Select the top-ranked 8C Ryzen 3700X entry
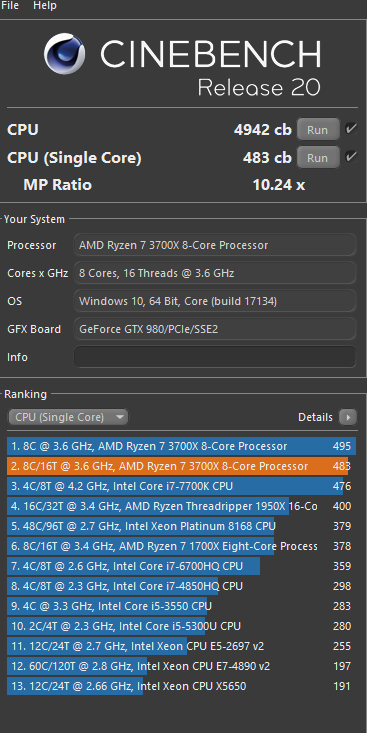Screen dimensions: 367x733 (181, 446)
